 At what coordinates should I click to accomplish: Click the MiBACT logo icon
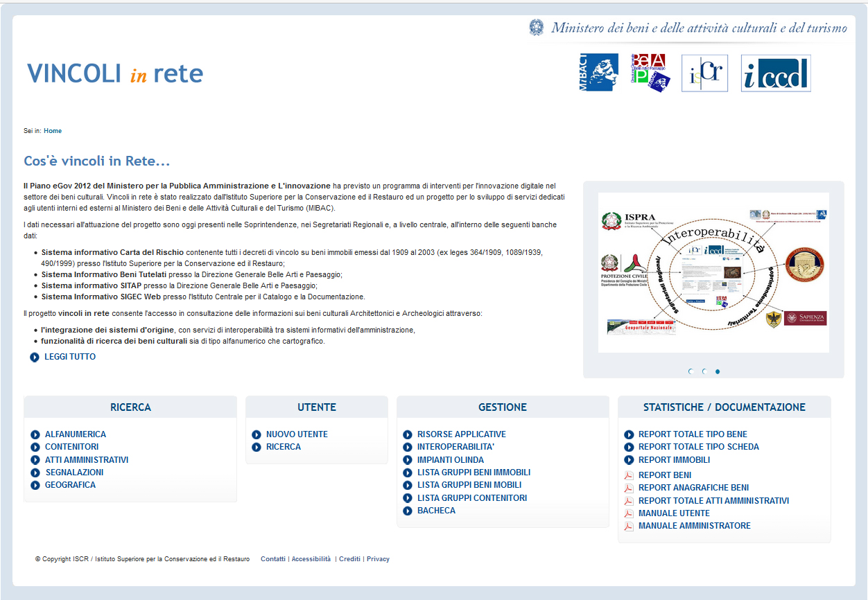[598, 73]
